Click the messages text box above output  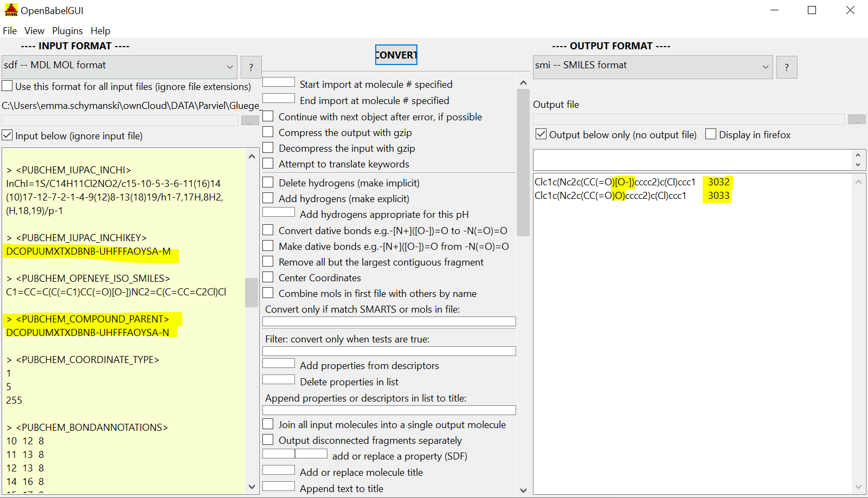(693, 160)
